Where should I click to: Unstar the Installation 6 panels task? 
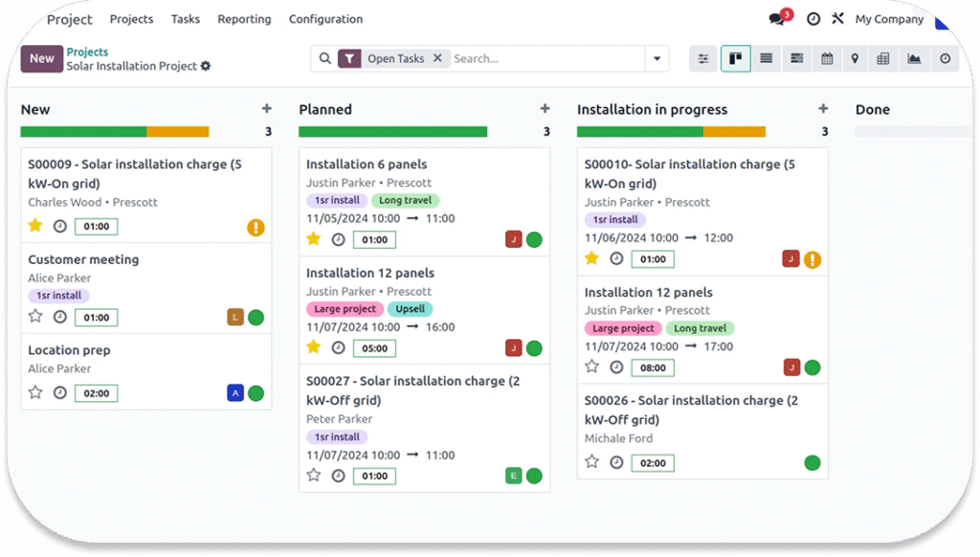click(x=314, y=239)
